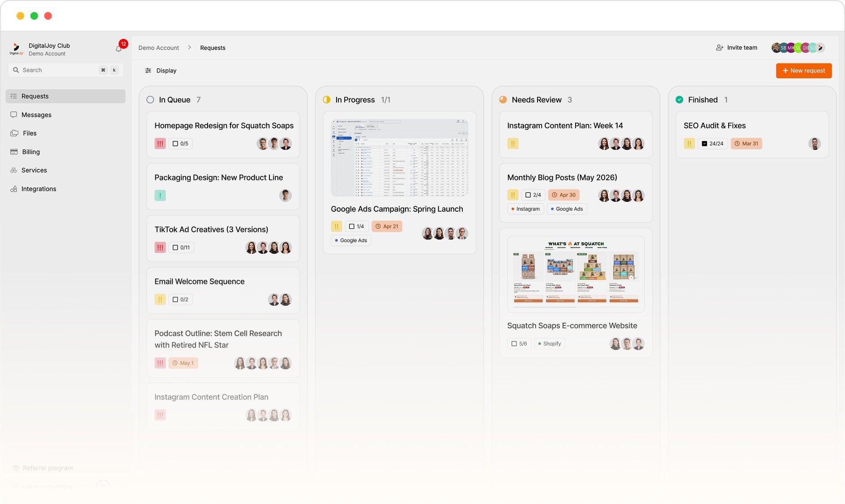
Task: Click Invite team
Action: 737,47
